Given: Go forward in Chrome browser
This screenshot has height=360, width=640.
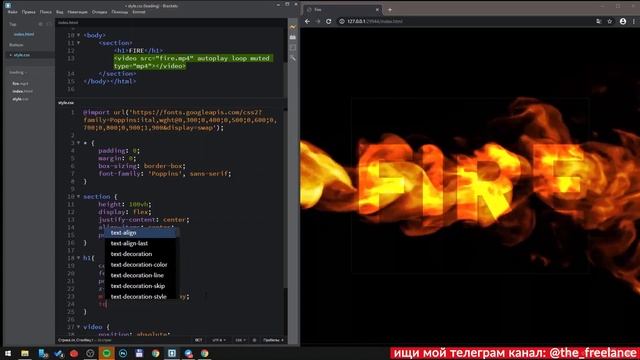Looking at the screenshot, I should coord(318,21).
